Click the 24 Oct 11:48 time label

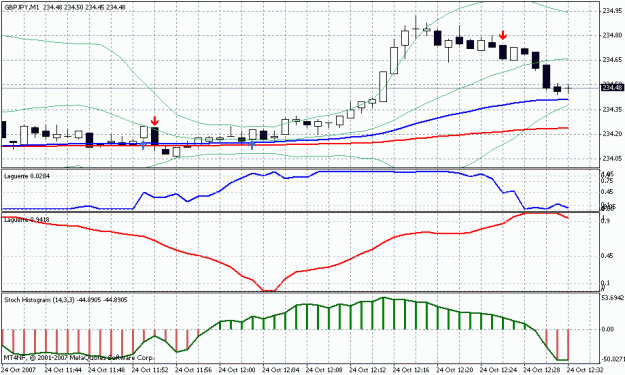(x=106, y=370)
